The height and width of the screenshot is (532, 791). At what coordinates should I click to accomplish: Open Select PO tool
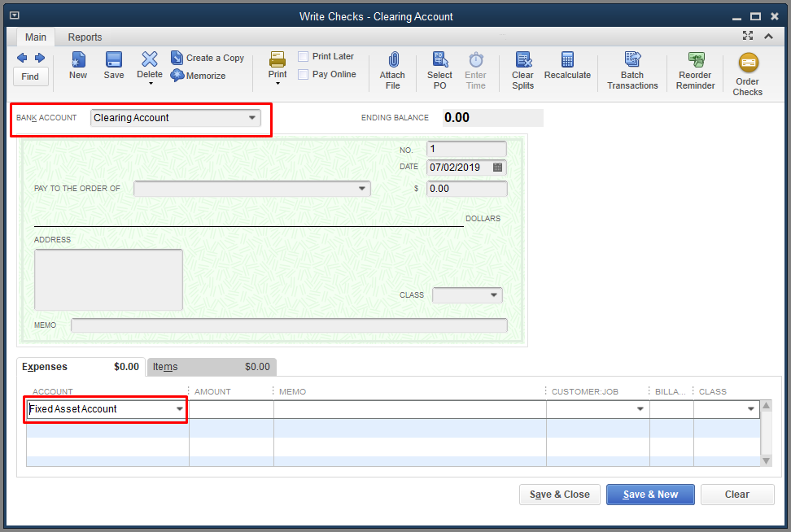tap(440, 71)
